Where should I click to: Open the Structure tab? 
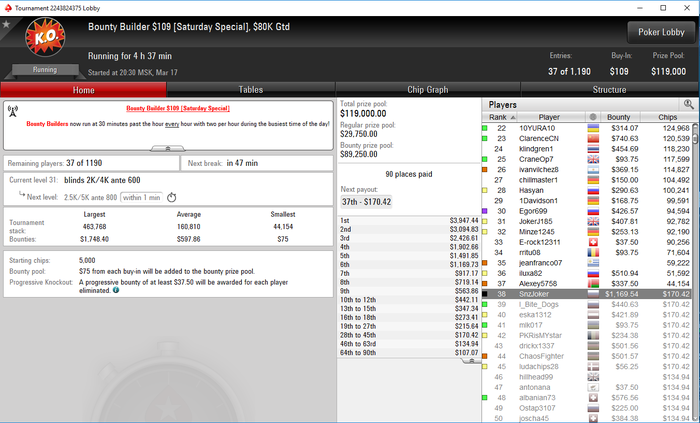tap(609, 90)
